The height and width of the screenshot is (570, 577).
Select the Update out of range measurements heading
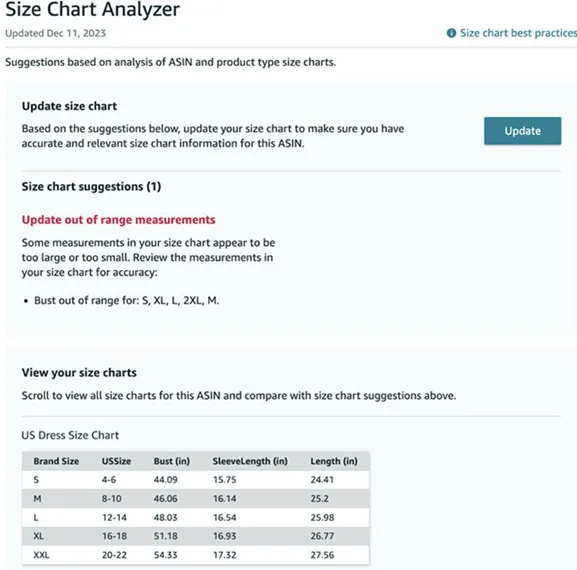pos(118,220)
